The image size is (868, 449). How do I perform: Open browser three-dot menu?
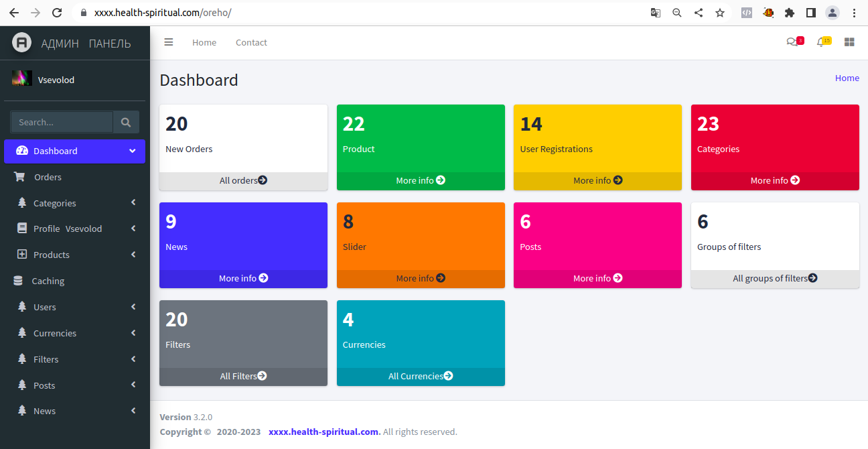coord(854,13)
